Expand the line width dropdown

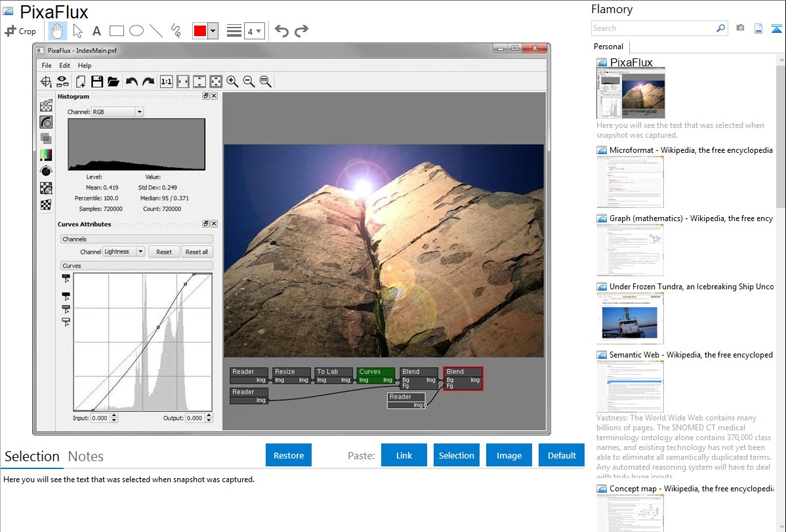[x=254, y=31]
